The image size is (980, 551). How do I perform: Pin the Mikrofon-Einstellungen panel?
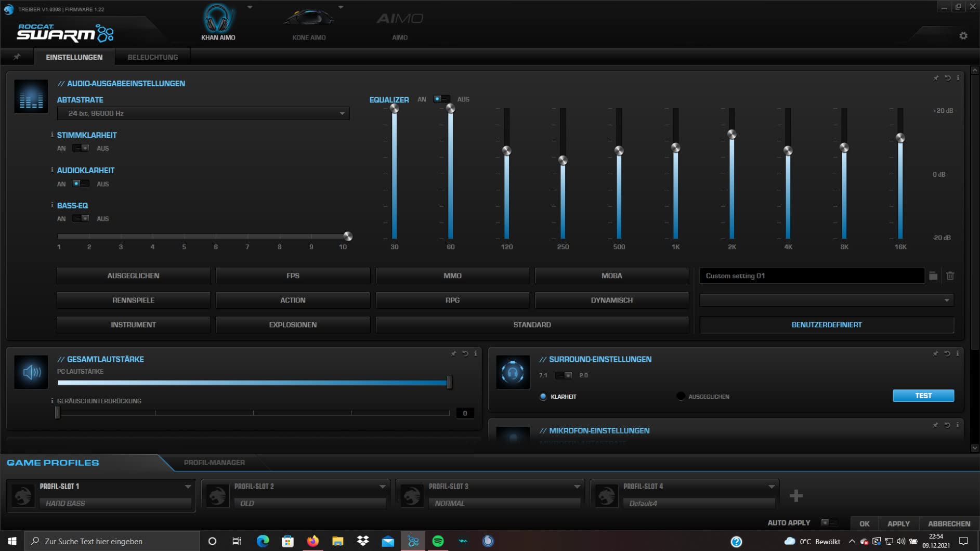935,425
